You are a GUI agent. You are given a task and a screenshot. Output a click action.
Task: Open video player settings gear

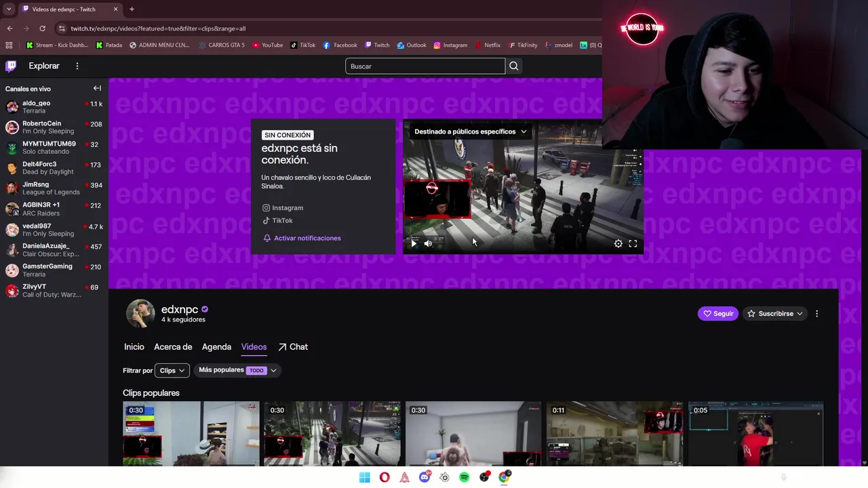pos(618,243)
